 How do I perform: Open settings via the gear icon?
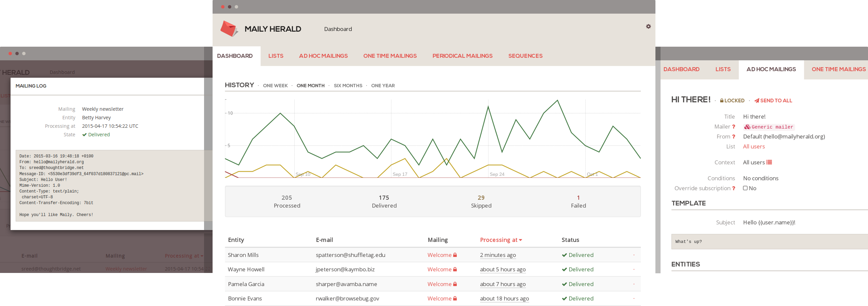pos(648,27)
